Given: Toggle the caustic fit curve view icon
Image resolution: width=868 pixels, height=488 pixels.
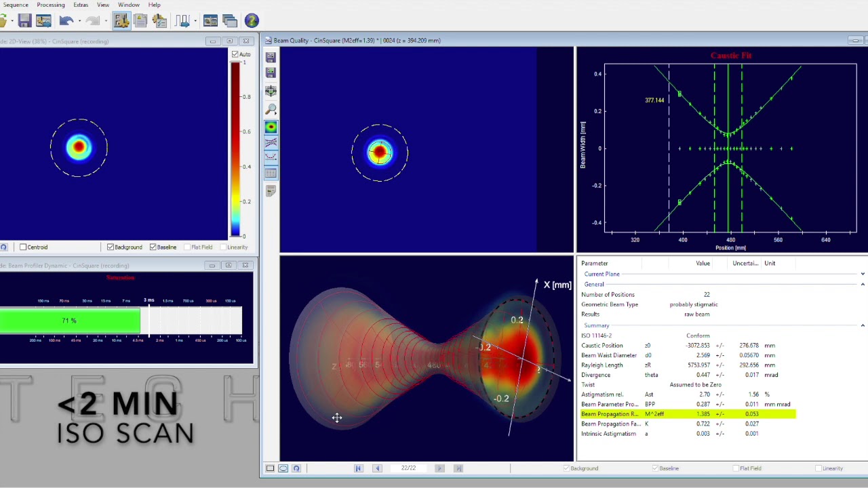Looking at the screenshot, I should coord(271,157).
